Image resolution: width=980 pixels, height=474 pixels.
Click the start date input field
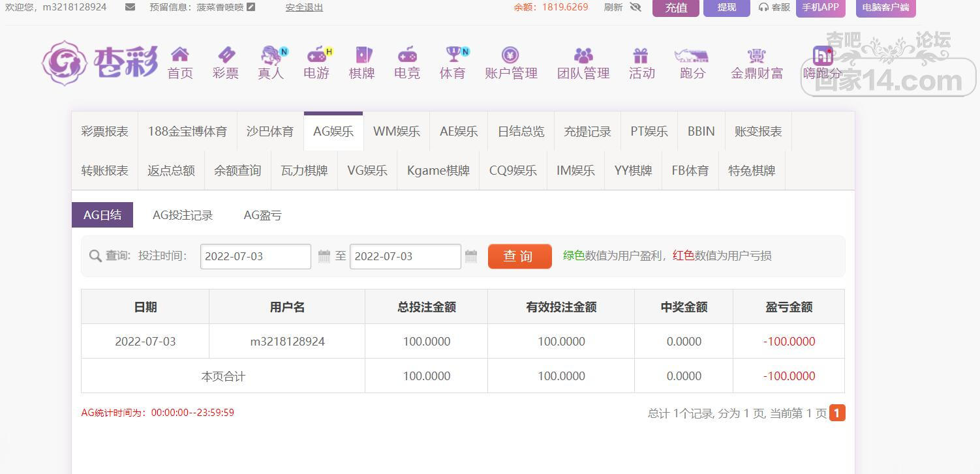255,256
